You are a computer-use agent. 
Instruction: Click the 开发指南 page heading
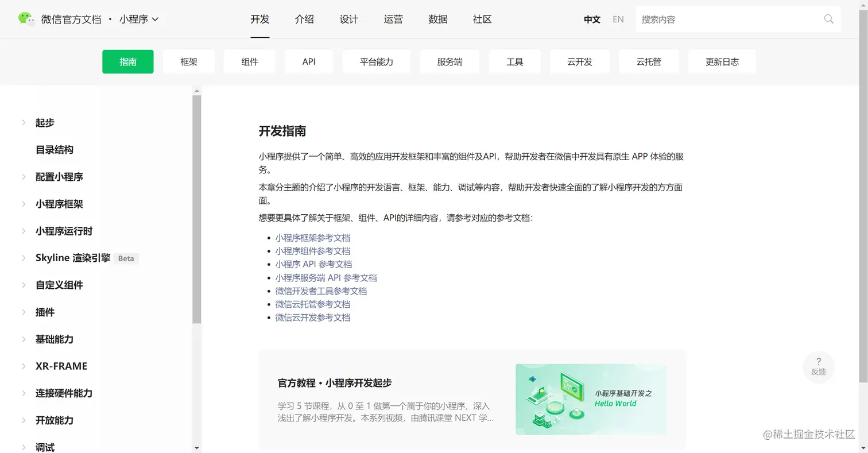click(282, 131)
